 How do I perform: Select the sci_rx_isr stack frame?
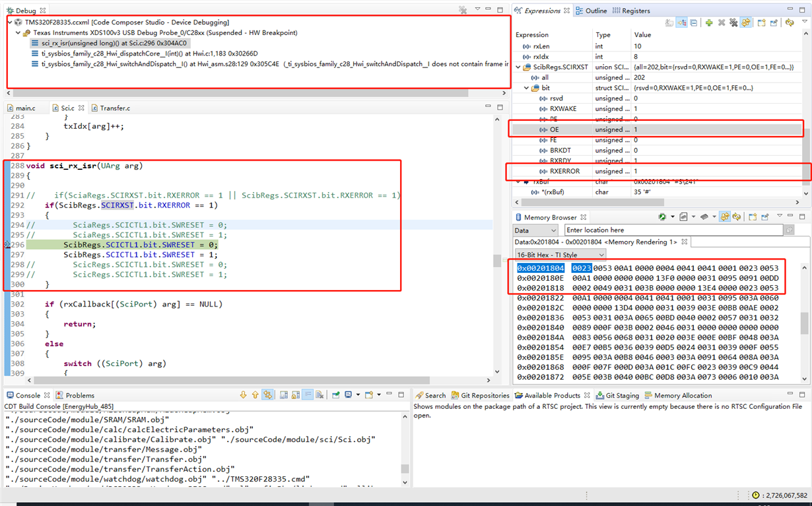coord(111,43)
